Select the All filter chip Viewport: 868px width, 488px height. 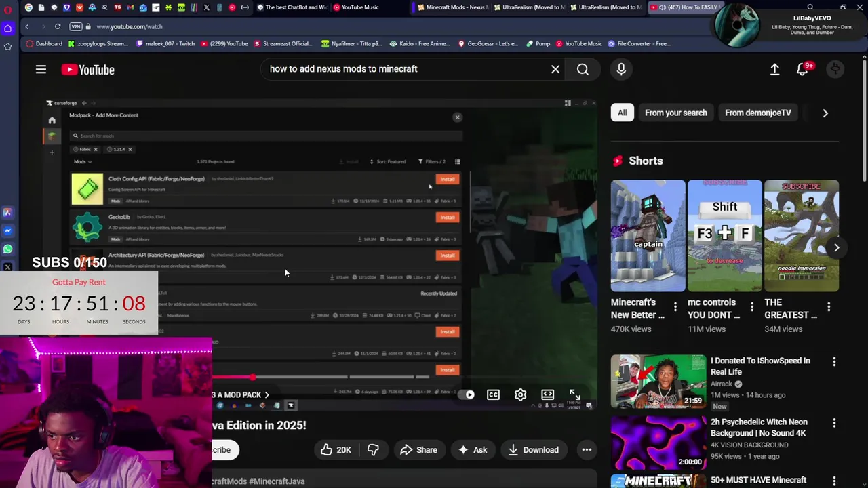622,113
